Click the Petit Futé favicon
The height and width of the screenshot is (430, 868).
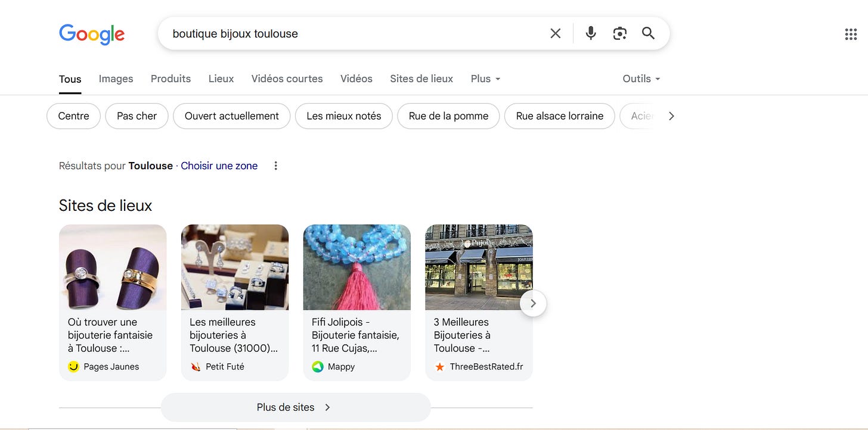(x=196, y=367)
